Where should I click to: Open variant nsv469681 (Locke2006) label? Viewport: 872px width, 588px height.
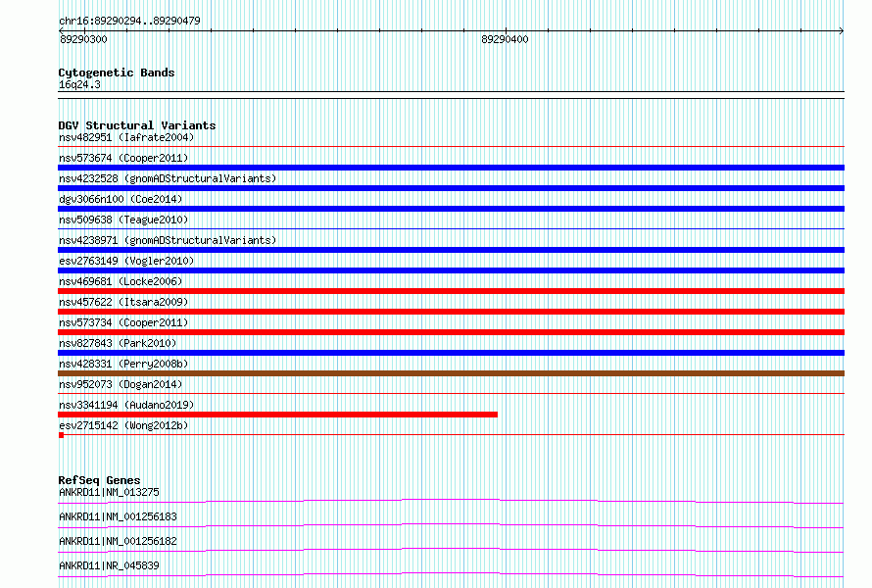(x=121, y=281)
